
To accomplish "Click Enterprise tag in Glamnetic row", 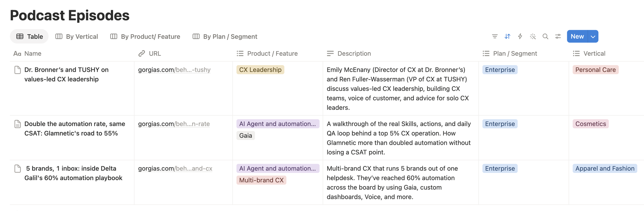I will 500,124.
